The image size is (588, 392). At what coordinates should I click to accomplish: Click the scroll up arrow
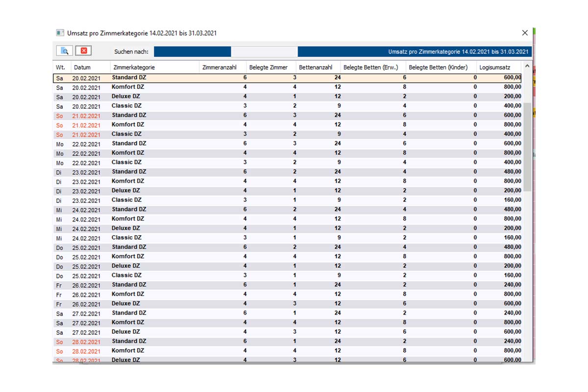527,66
